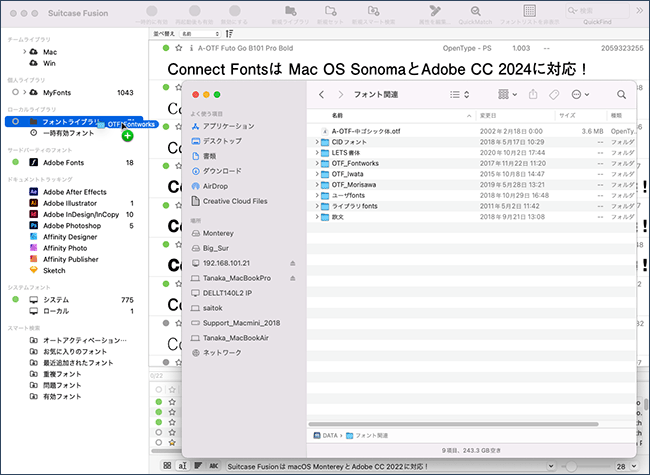Open Adobe Fonts third-party library

pos(63,162)
